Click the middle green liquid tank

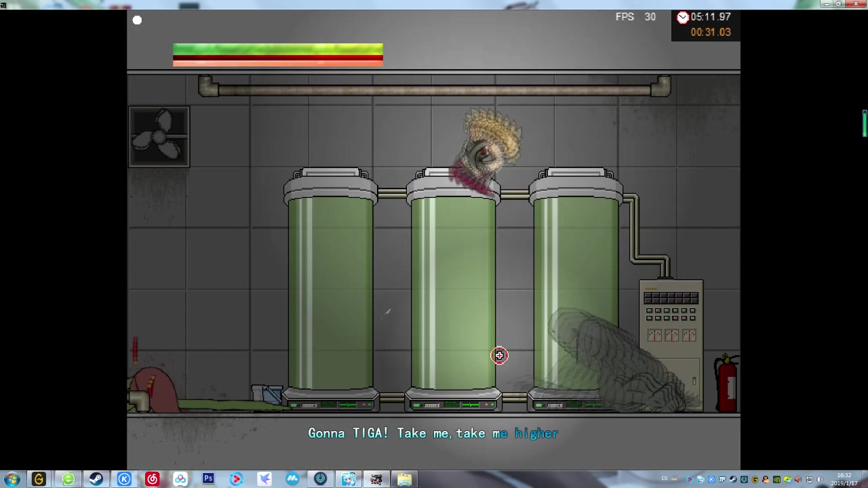pos(453,291)
